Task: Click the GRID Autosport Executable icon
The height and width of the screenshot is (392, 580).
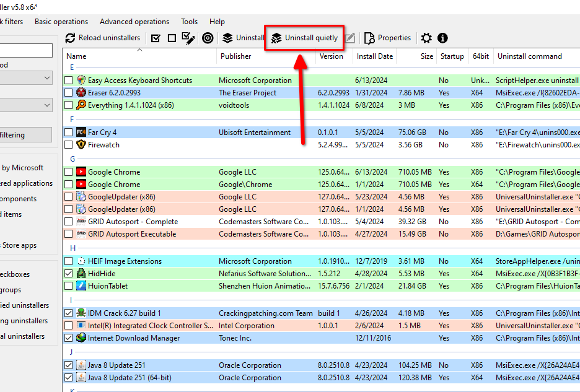Action: pos(81,234)
